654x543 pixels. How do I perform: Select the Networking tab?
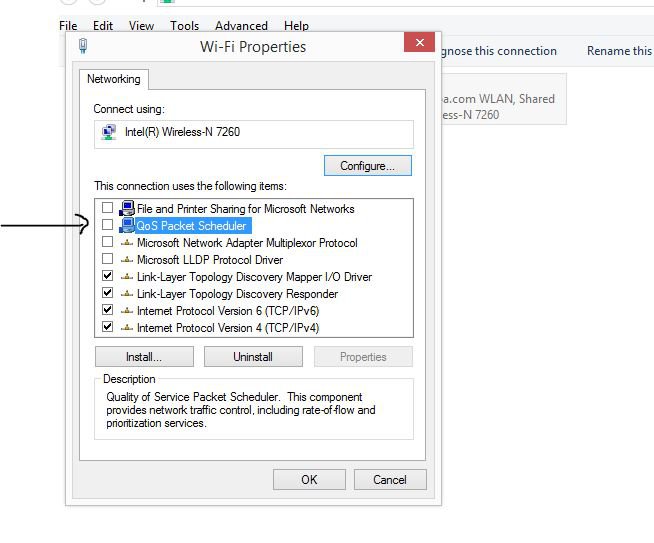click(113, 79)
